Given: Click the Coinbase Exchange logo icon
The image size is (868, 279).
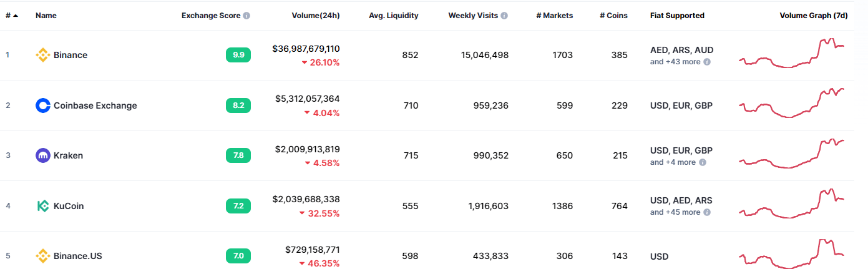Looking at the screenshot, I should (42, 105).
